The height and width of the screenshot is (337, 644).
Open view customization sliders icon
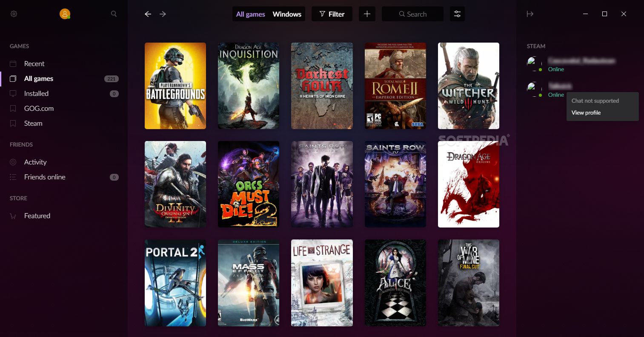coord(457,14)
